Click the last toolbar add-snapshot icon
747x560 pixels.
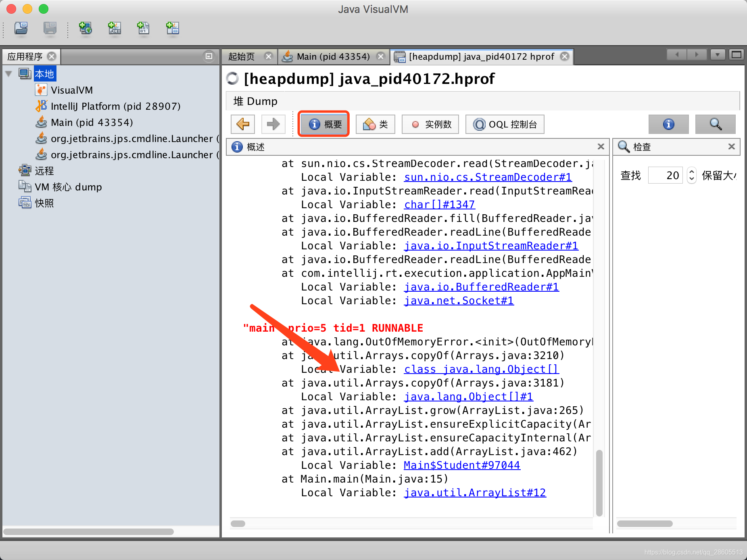pos(173,28)
